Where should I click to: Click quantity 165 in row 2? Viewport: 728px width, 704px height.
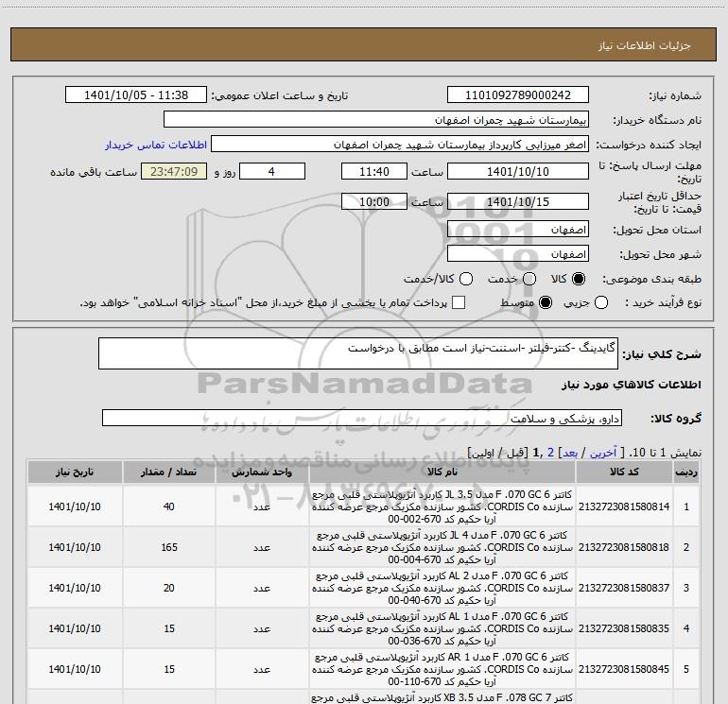(169, 547)
